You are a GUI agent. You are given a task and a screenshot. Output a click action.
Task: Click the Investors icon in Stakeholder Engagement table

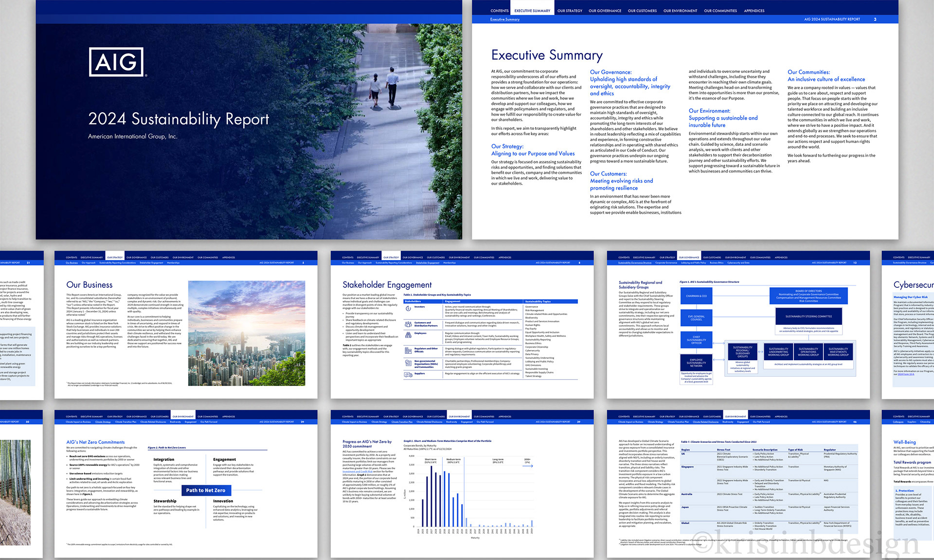[x=408, y=308]
